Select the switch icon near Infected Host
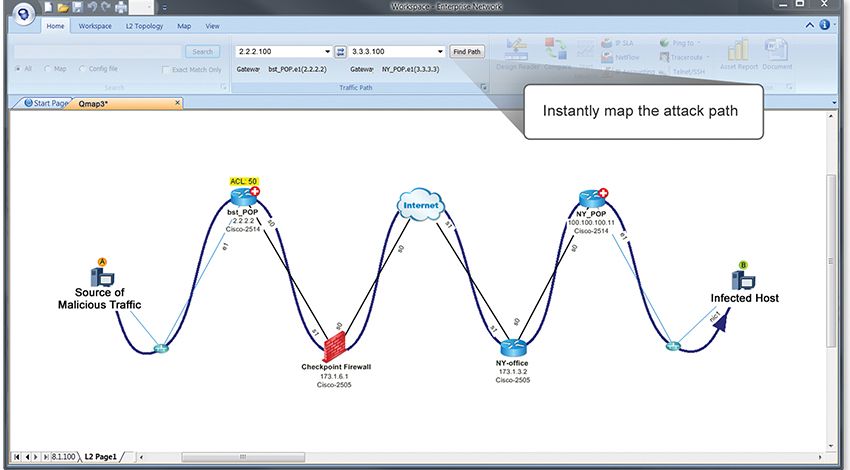Image resolution: width=850 pixels, height=470 pixels. 673,346
